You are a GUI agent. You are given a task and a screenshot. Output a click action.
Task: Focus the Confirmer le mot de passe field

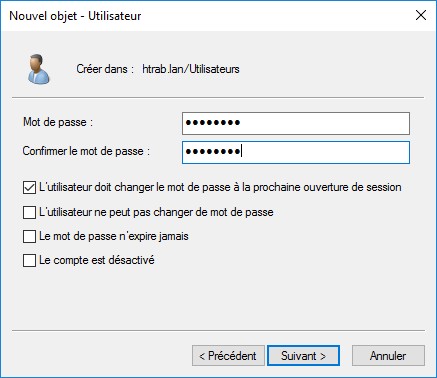296,152
